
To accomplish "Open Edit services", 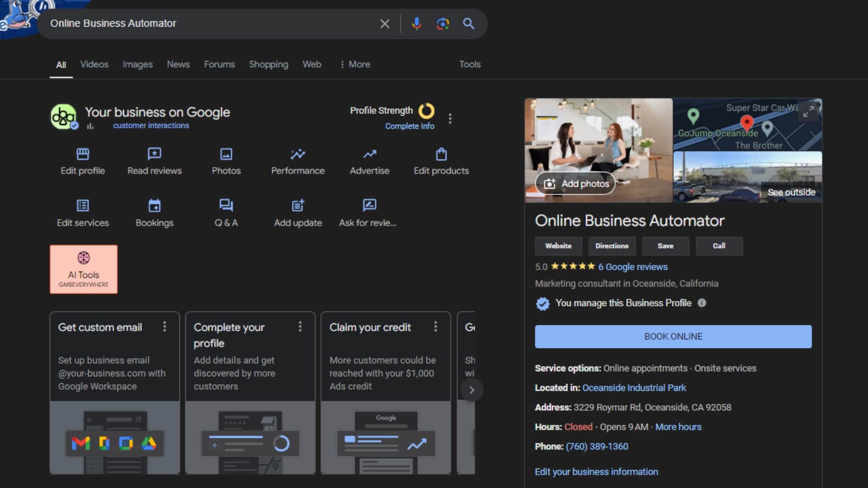I will (x=83, y=213).
